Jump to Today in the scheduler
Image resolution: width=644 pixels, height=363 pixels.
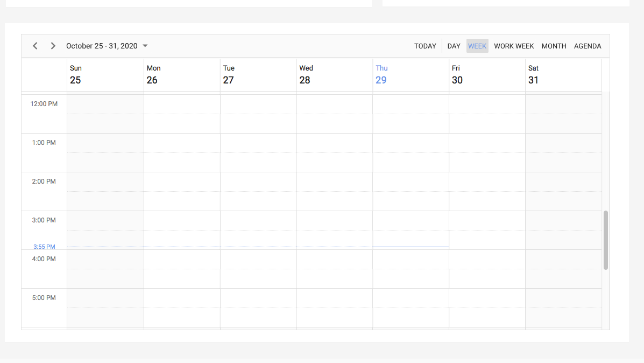pyautogui.click(x=424, y=46)
